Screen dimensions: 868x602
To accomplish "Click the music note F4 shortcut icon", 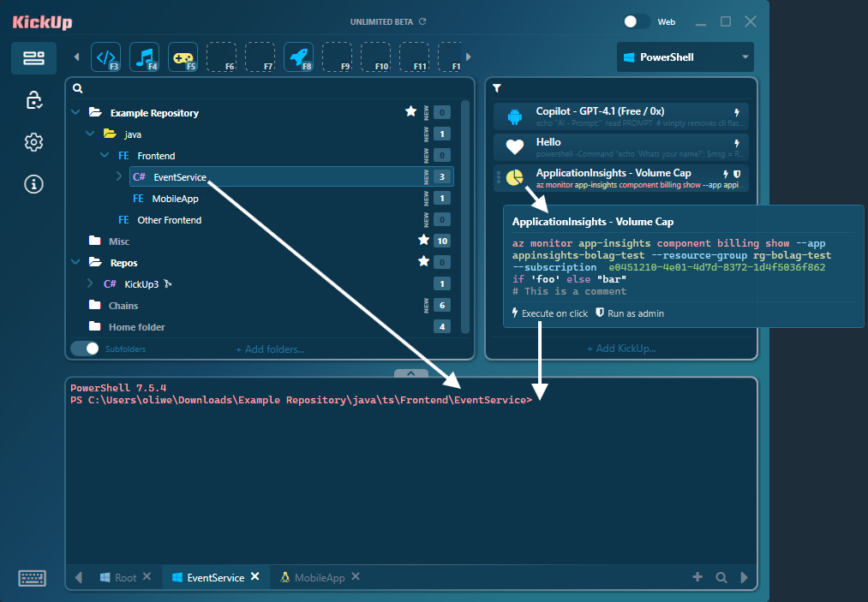I will (144, 57).
